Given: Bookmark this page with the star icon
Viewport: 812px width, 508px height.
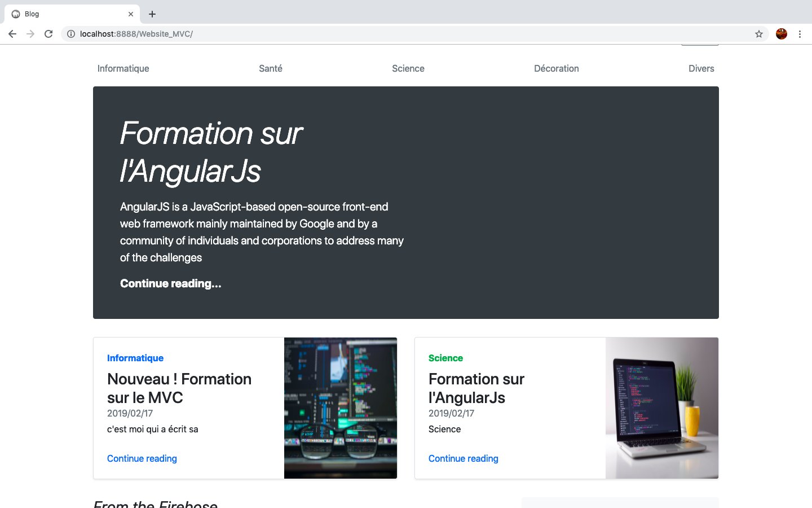Looking at the screenshot, I should [x=759, y=34].
